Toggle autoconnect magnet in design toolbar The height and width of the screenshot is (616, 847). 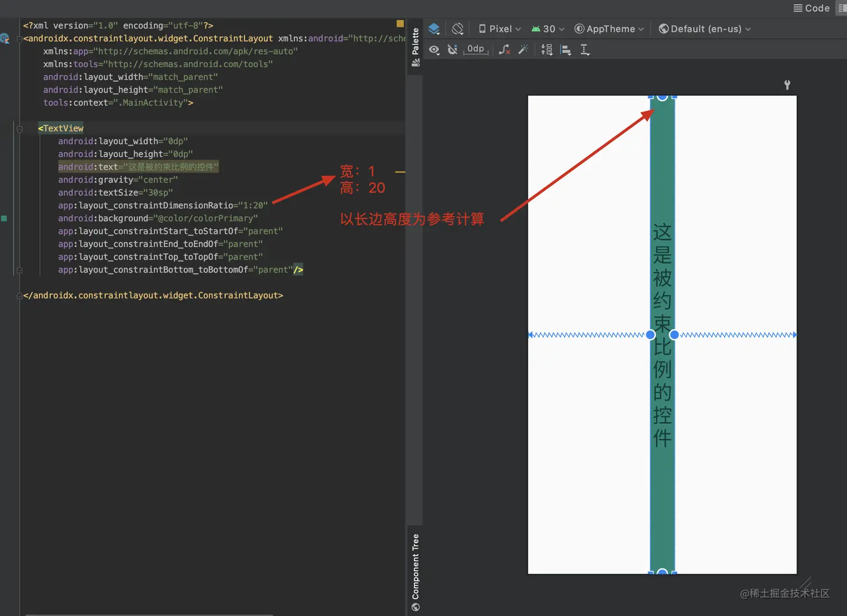453,50
